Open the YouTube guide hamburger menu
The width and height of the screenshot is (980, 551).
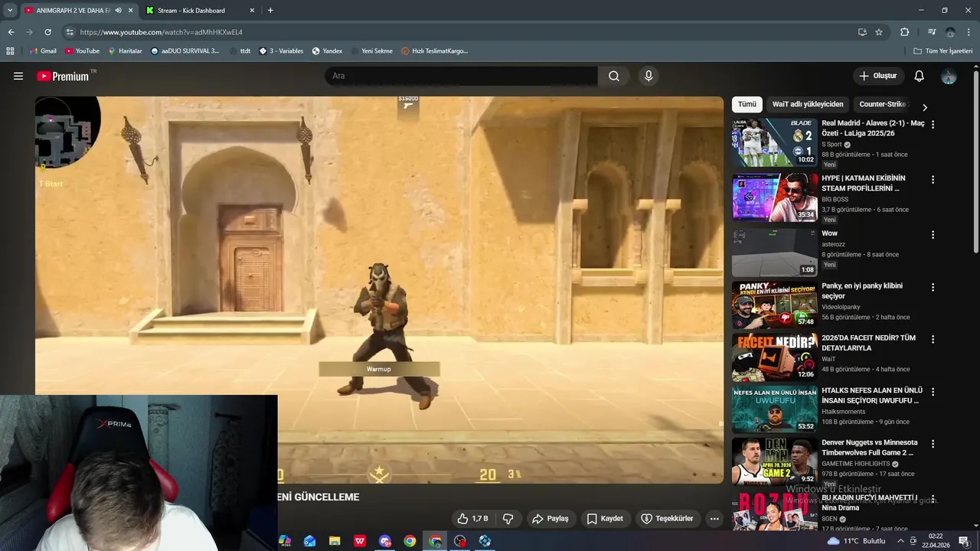18,76
